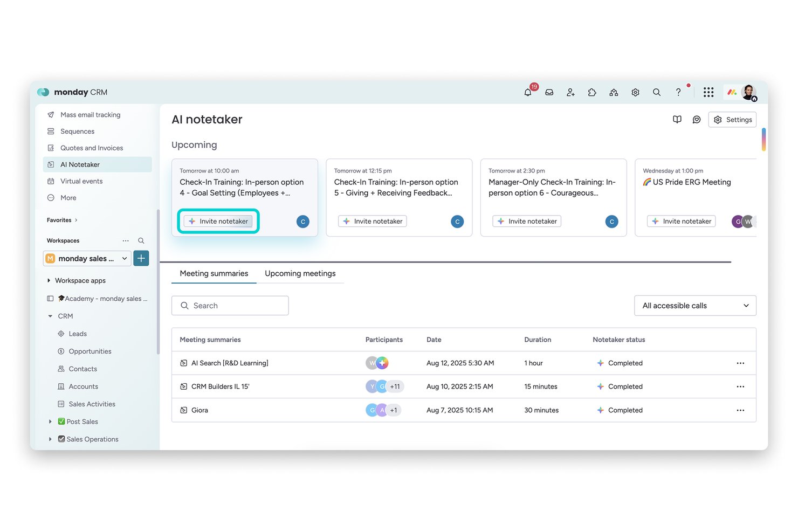This screenshot has width=798, height=532.
Task: Click the invite members icon
Action: [570, 92]
